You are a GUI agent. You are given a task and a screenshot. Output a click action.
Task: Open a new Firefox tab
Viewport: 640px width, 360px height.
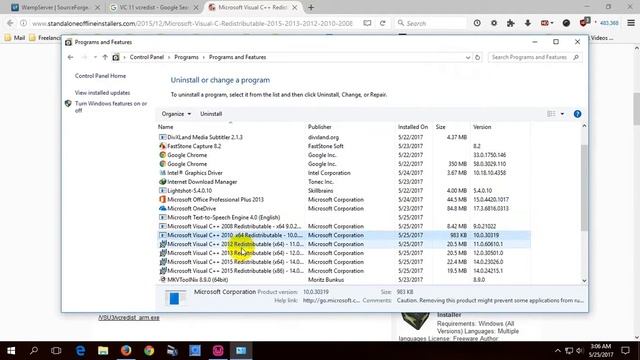click(311, 7)
